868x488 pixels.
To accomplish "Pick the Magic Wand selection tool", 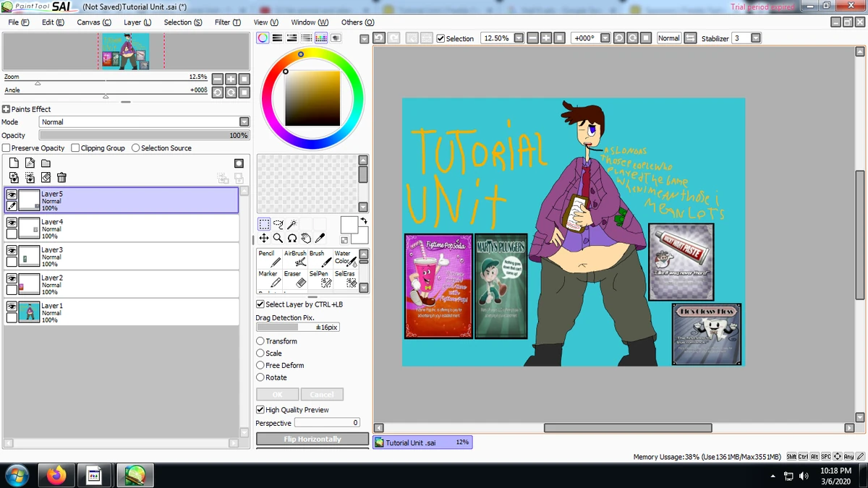I will [x=292, y=224].
